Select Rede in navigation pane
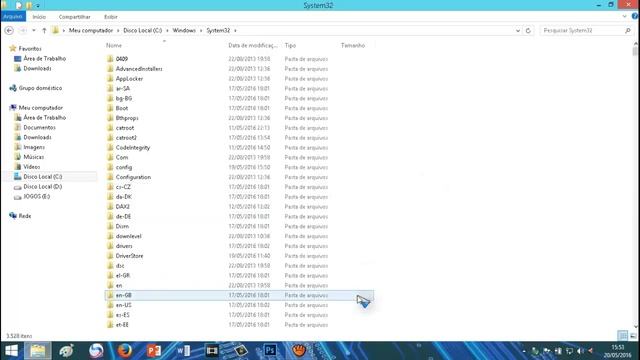 pyautogui.click(x=24, y=216)
